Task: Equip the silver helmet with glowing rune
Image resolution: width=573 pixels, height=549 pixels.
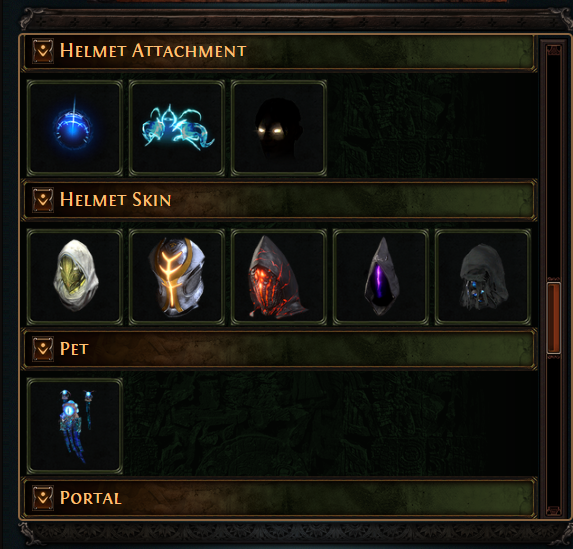Action: tap(177, 277)
